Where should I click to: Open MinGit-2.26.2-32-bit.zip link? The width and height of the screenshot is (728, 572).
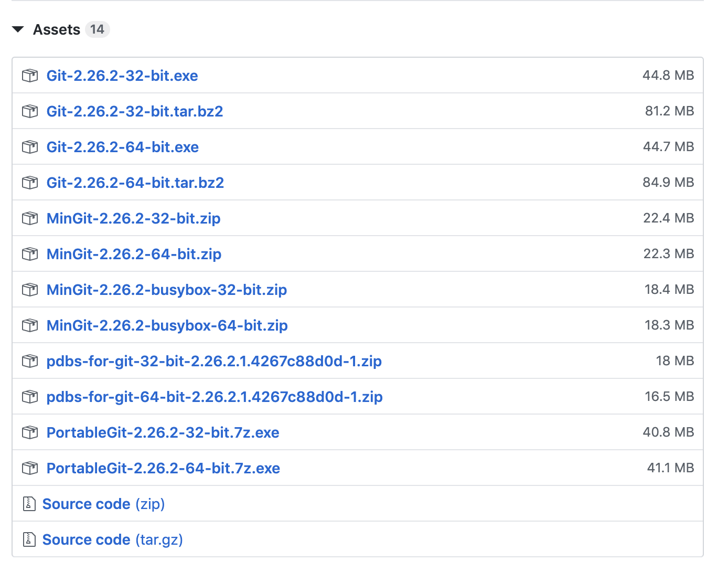134,218
